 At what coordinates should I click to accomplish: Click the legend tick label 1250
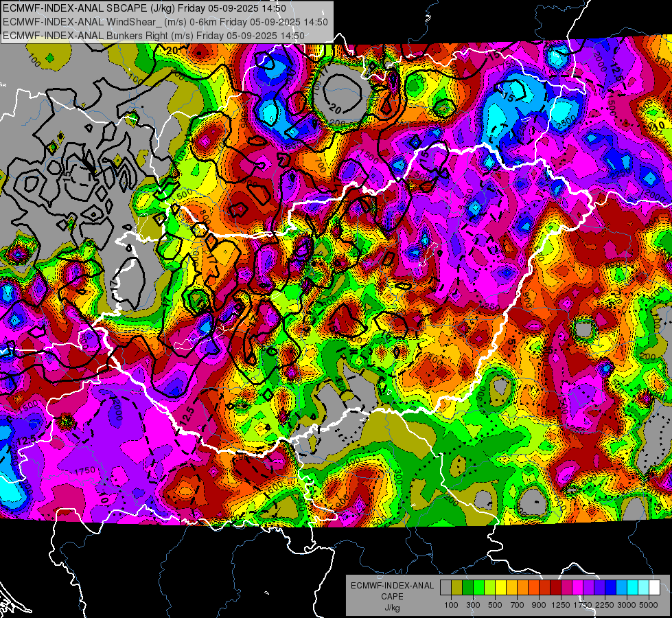click(x=561, y=605)
